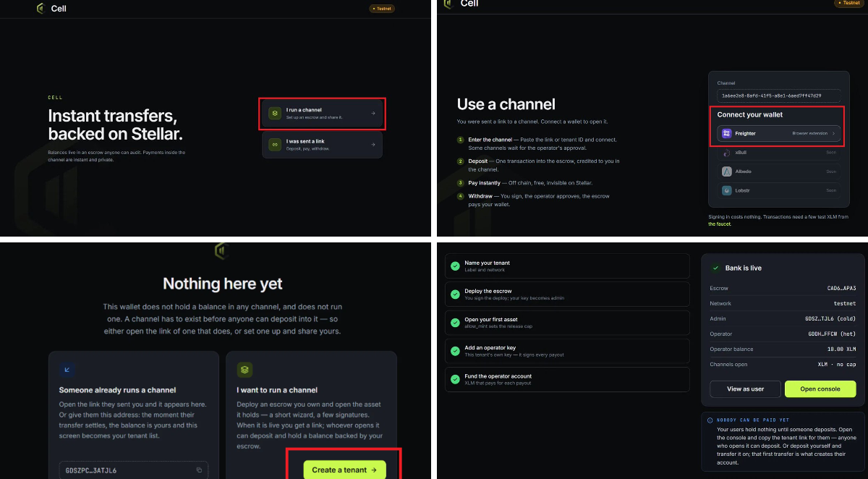The height and width of the screenshot is (479, 868).
Task: Click the green check for 'Fund the operator account'
Action: (x=455, y=379)
